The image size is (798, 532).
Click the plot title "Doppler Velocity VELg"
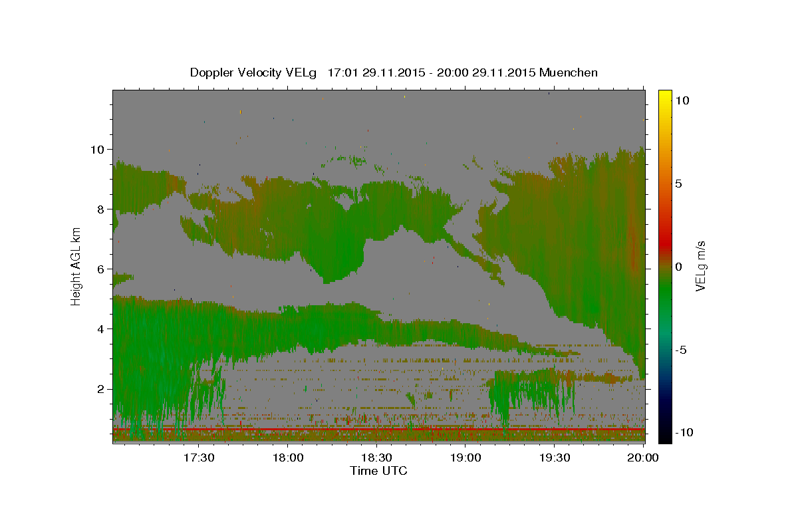pos(255,72)
